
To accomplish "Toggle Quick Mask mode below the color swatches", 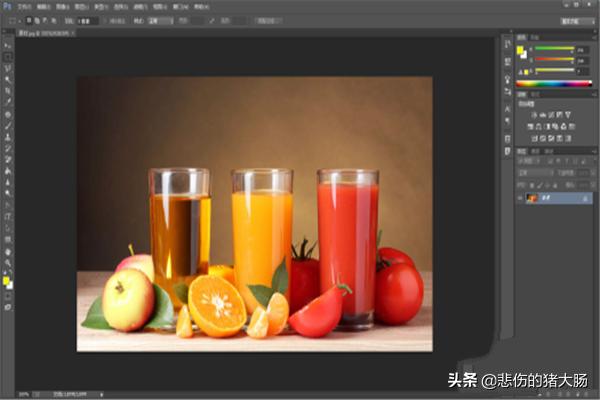I will pos(8,298).
